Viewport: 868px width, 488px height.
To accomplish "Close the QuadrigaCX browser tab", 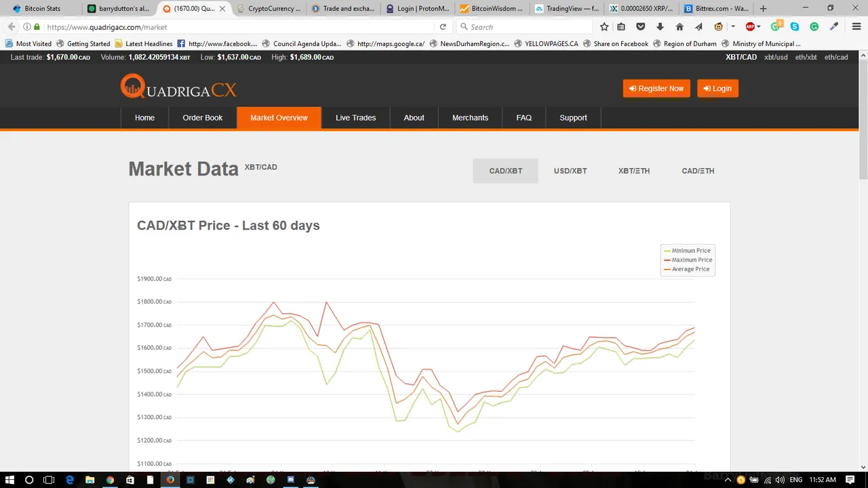I will click(x=222, y=9).
